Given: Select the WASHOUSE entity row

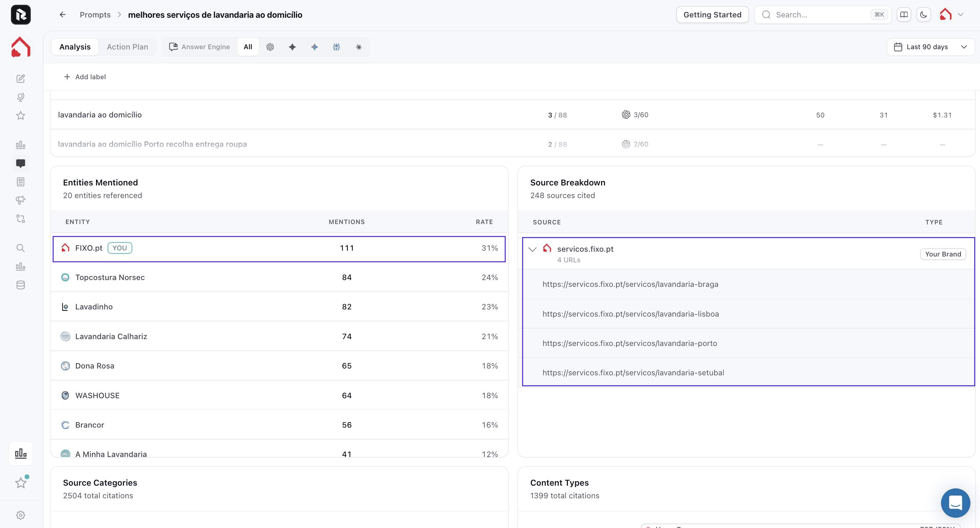Looking at the screenshot, I should (279, 395).
